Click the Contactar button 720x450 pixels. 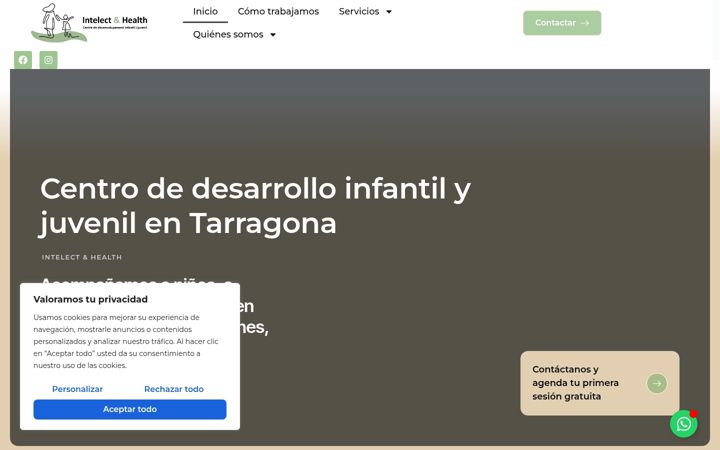tap(562, 23)
